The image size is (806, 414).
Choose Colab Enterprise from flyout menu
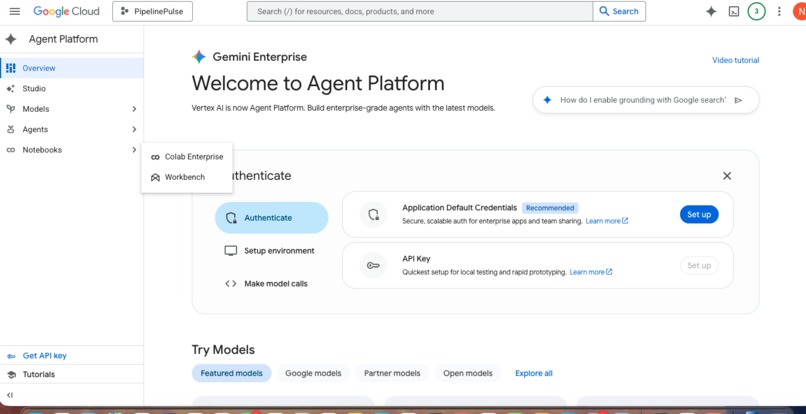click(187, 157)
